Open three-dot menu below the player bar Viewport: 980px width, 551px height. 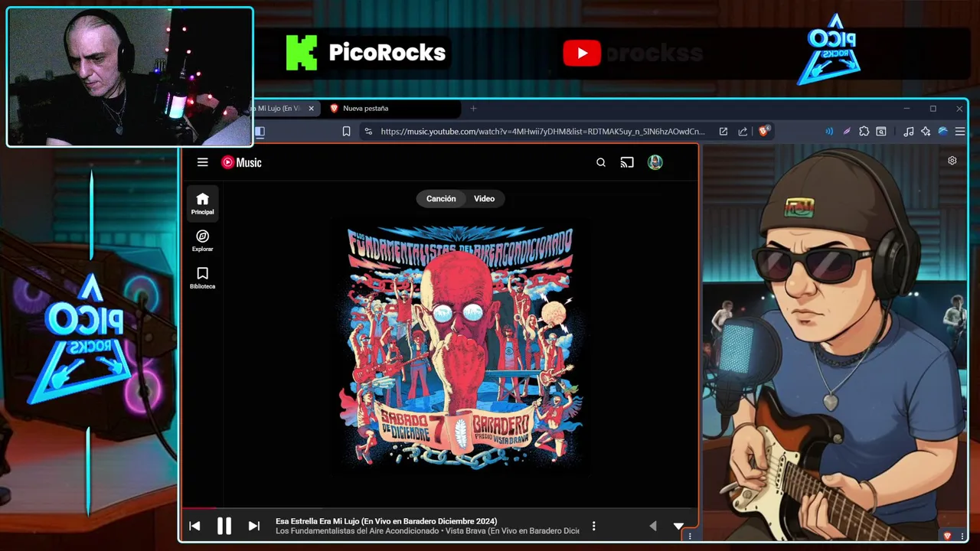click(690, 536)
